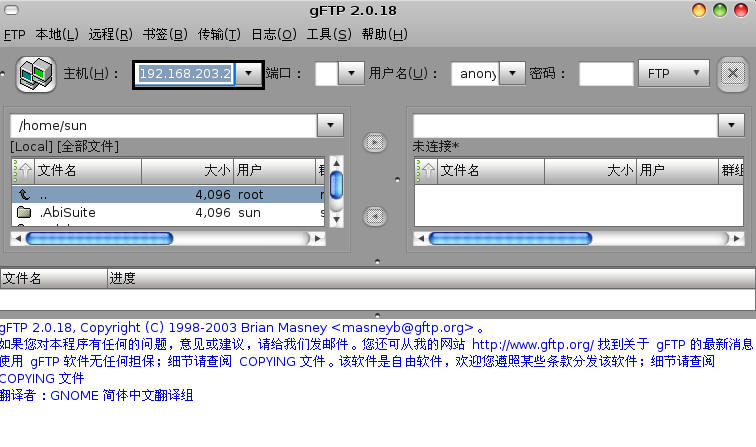Sort remote files by 用户 column
The width and height of the screenshot is (756, 447).
pos(677,170)
